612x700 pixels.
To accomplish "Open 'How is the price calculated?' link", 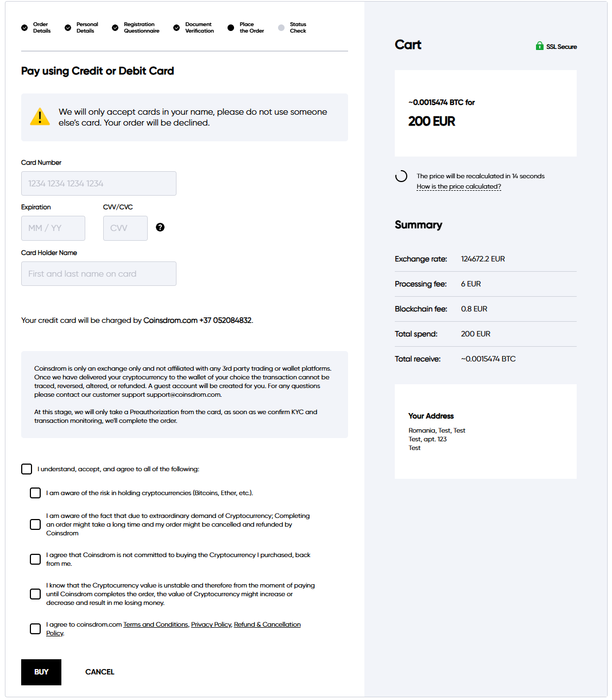I will 459,186.
